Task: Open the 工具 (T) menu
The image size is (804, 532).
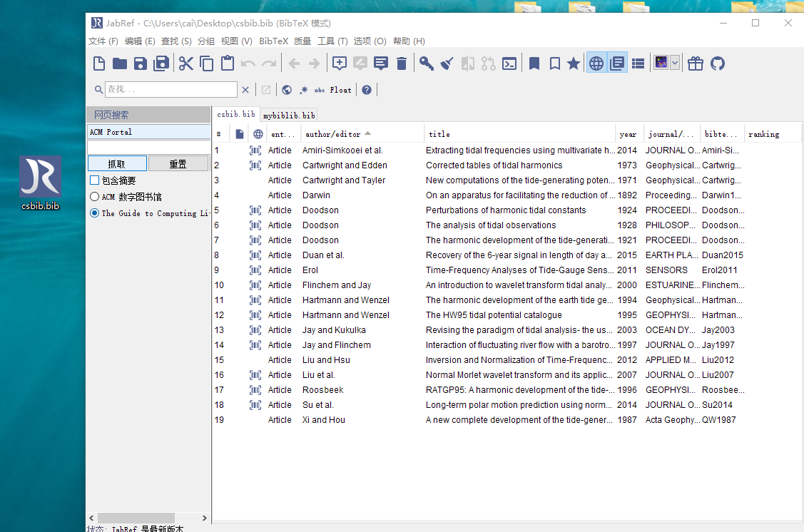Action: point(332,41)
